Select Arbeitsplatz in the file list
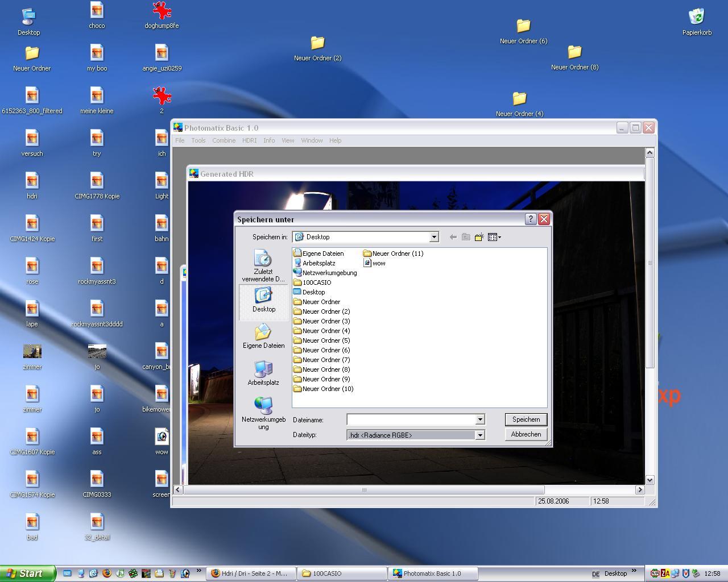Screen dimensions: 728x582 coord(315,263)
